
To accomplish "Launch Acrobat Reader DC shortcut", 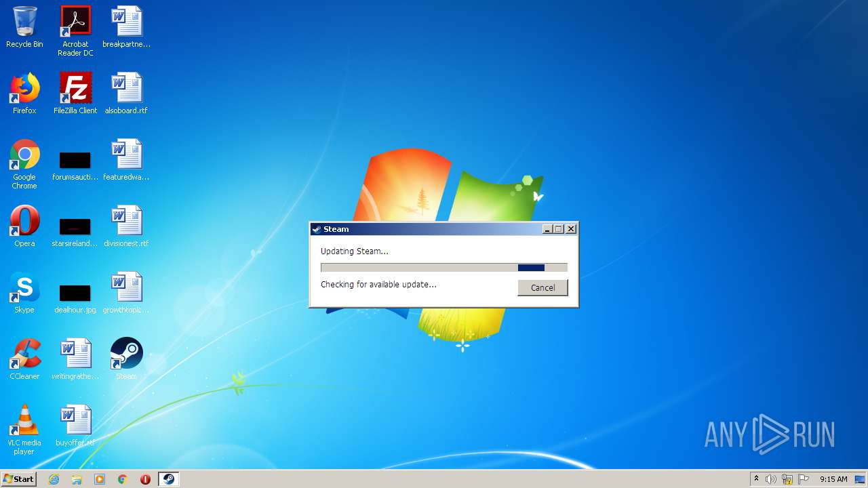I will point(75,31).
